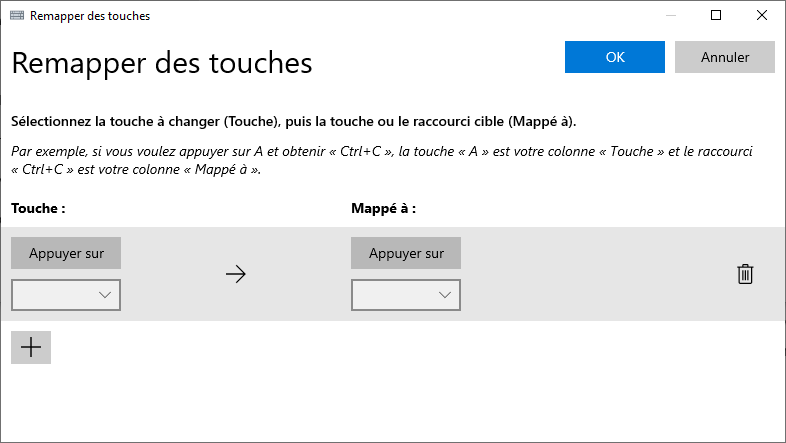
Task: Click Appuyer sur under Touche column
Action: pyautogui.click(x=66, y=253)
